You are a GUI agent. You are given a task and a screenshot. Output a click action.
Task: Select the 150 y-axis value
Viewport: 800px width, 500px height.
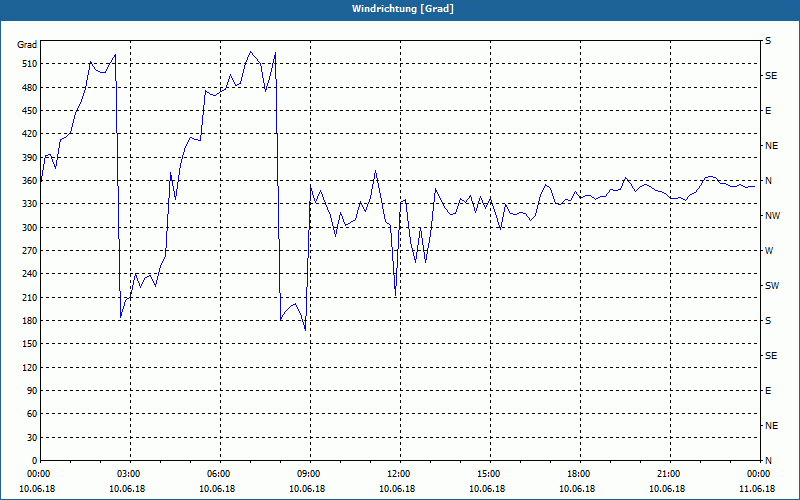point(30,344)
